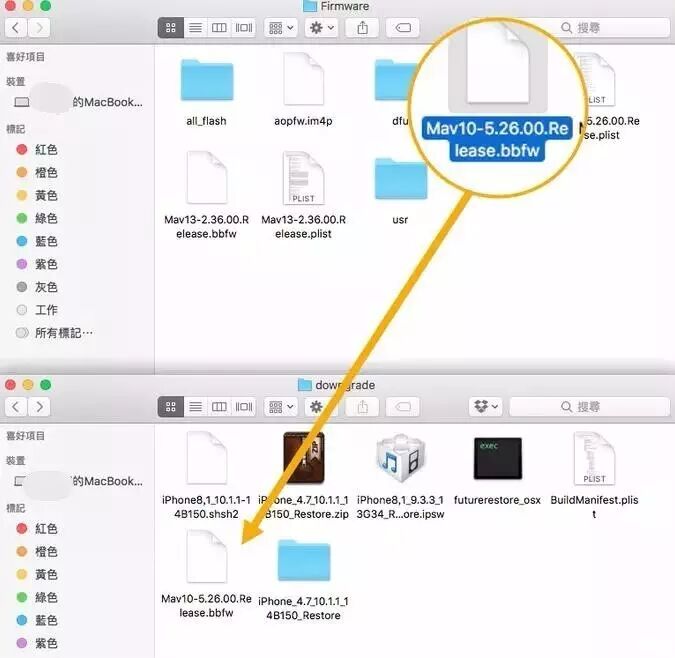Click Share button in downgrade window
This screenshot has height=658, width=675.
362,407
